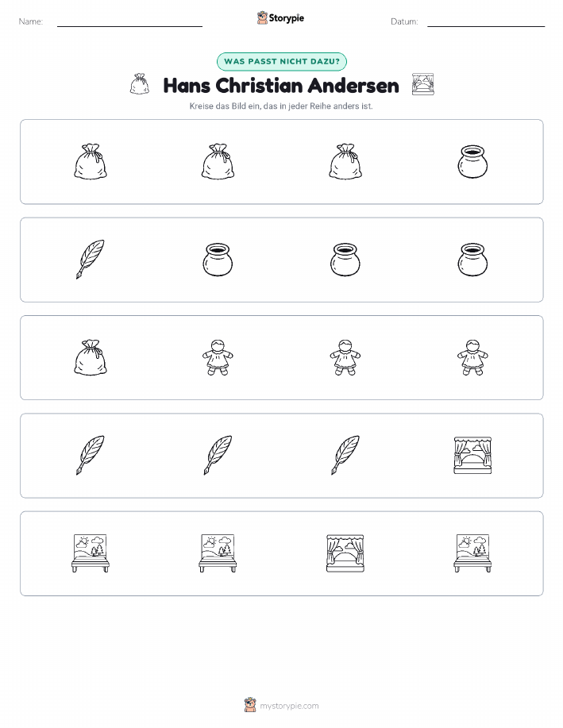Image resolution: width=563 pixels, height=728 pixels.
Task: Click the theater stage icon in the fourth row
Action: pos(472,456)
